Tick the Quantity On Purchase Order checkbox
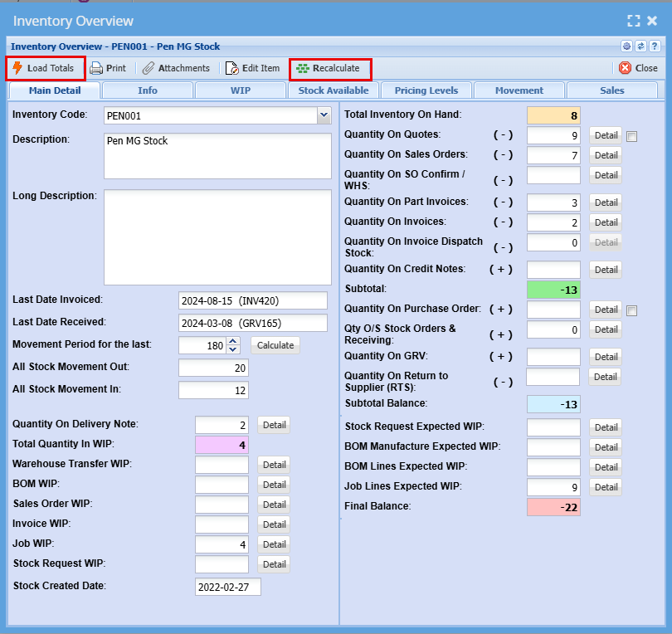The height and width of the screenshot is (634, 672). point(632,310)
